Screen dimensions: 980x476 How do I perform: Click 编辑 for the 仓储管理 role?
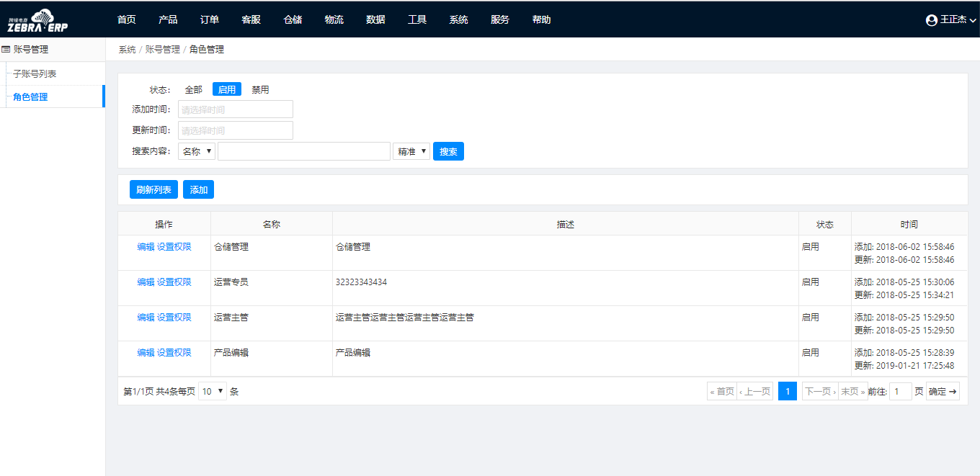(146, 246)
